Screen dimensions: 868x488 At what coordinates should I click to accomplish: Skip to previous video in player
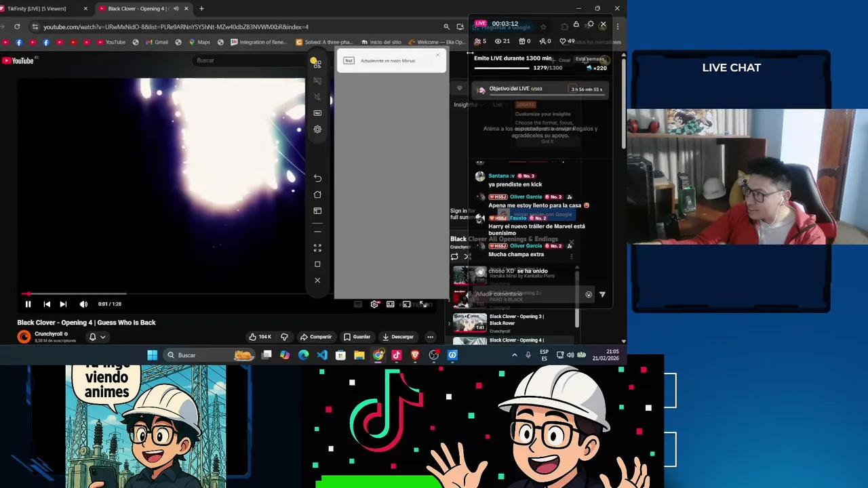[47, 304]
